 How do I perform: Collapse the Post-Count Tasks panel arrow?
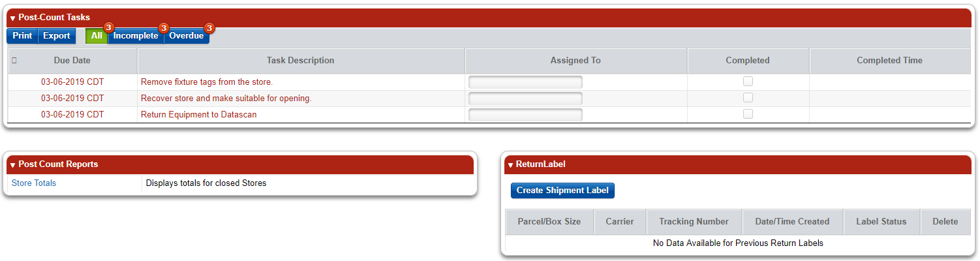tap(12, 18)
